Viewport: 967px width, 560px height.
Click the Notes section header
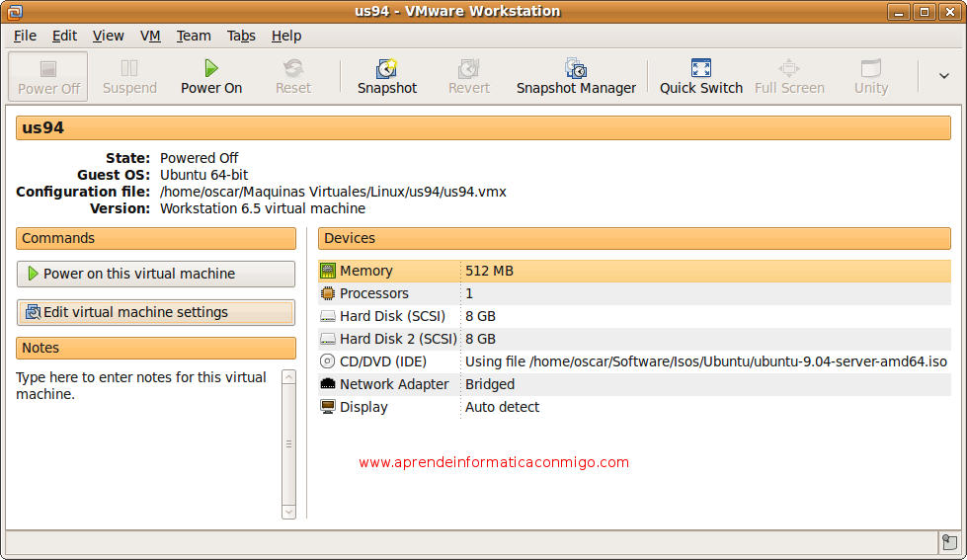click(x=156, y=348)
